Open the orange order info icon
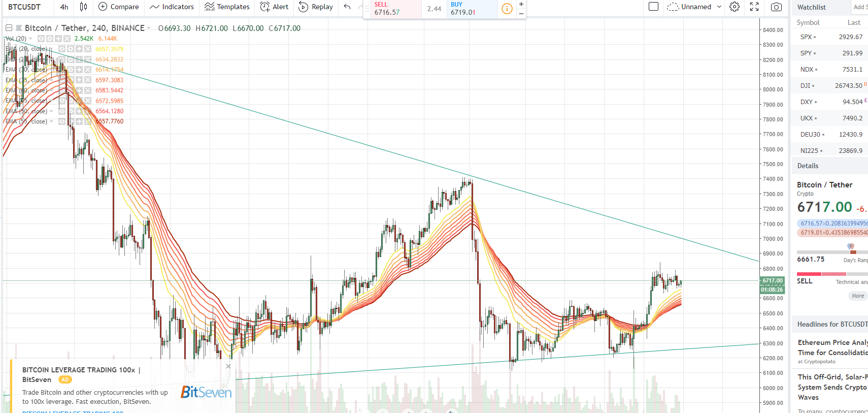The image size is (868, 413). pyautogui.click(x=507, y=9)
